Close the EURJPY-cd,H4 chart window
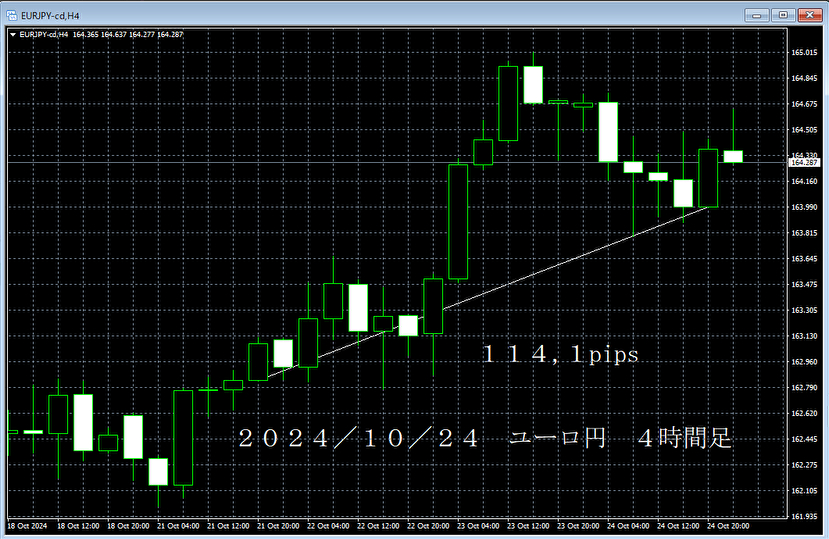 809,15
